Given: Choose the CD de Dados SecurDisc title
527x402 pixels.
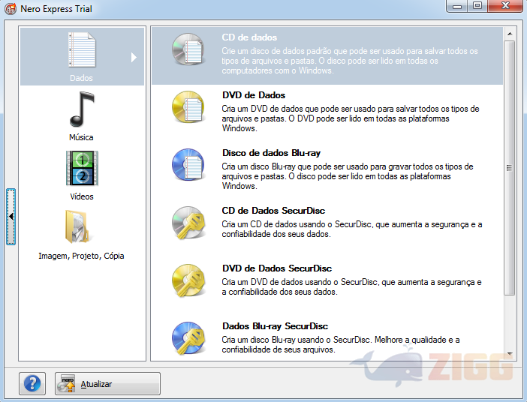Looking at the screenshot, I should (273, 211).
